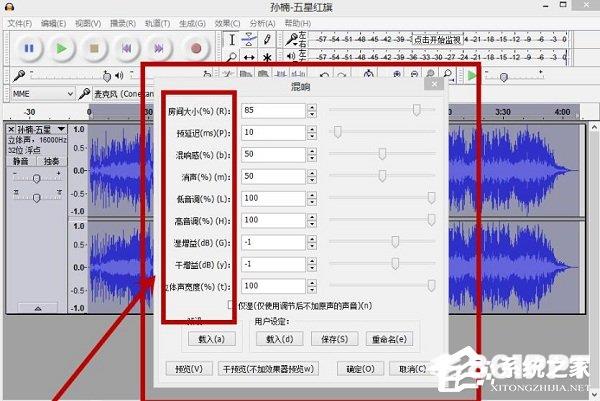Viewport: 600px width, 401px height.
Task: Skip to end of the track
Action: pyautogui.click(x=158, y=48)
